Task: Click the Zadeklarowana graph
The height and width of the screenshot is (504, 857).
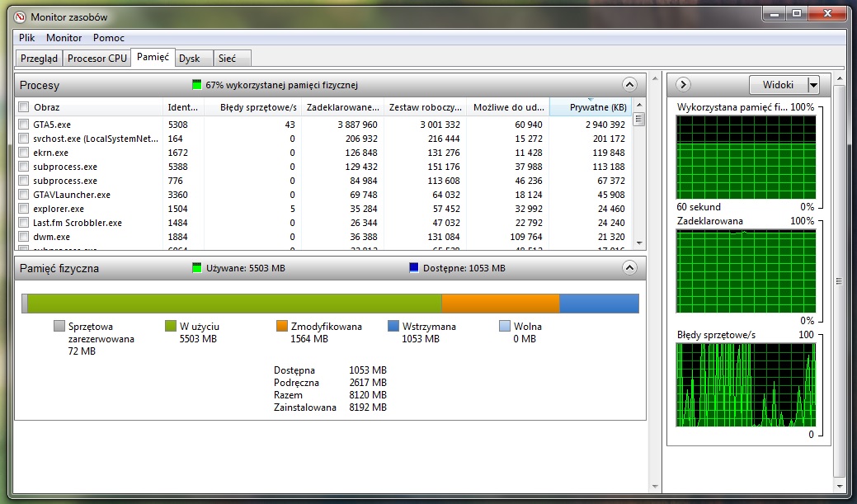Action: click(x=746, y=271)
